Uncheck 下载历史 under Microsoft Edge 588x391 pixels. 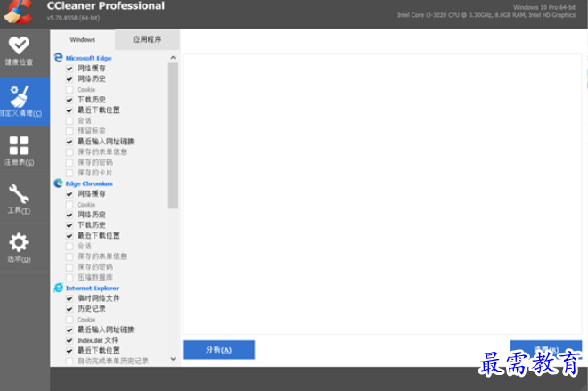(x=69, y=100)
